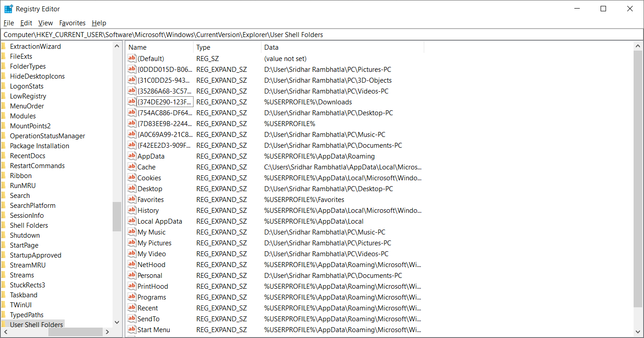Click the PrintHood value icon
The image size is (644, 338).
coord(132,286)
